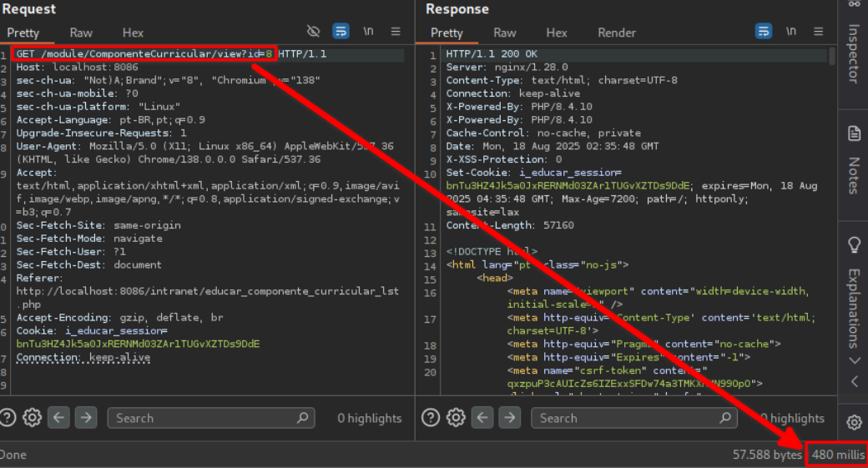Switch Request view to Raw tab
Screen dimensions: 868x468
81,33
